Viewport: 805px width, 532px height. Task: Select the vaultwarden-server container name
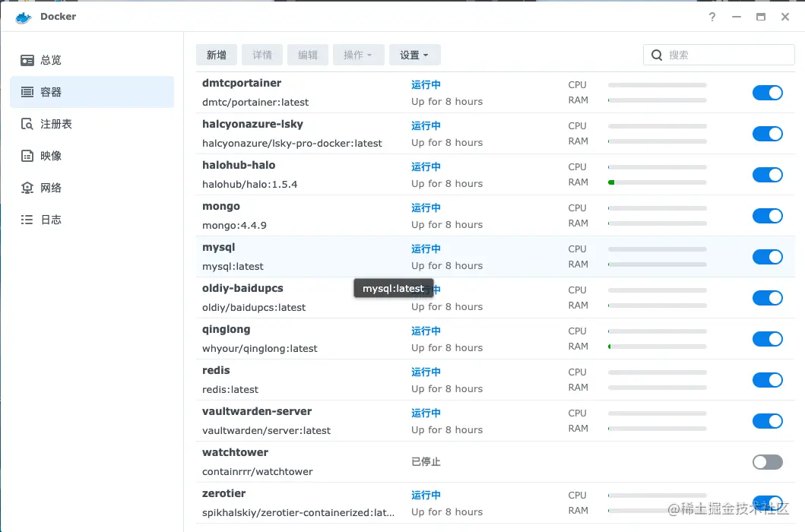click(x=257, y=411)
